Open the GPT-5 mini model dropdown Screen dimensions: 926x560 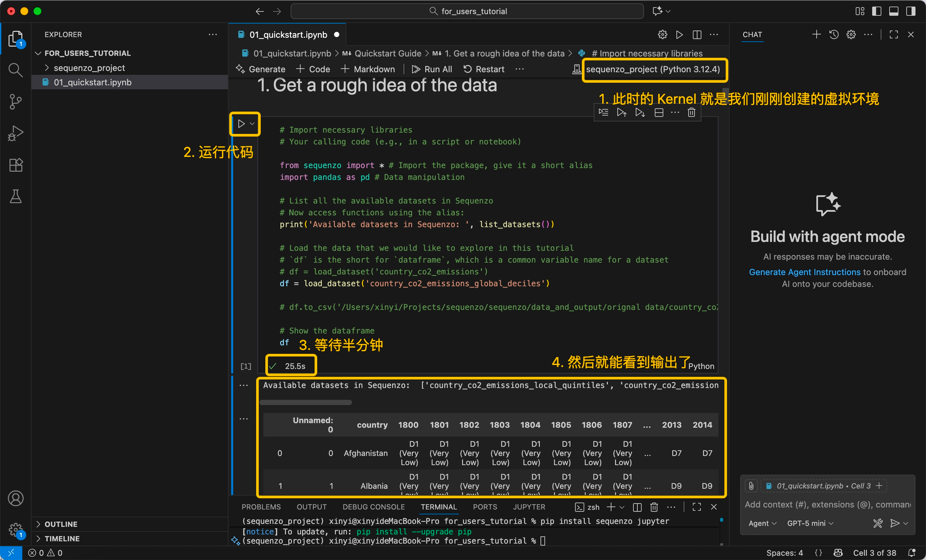[x=810, y=523]
